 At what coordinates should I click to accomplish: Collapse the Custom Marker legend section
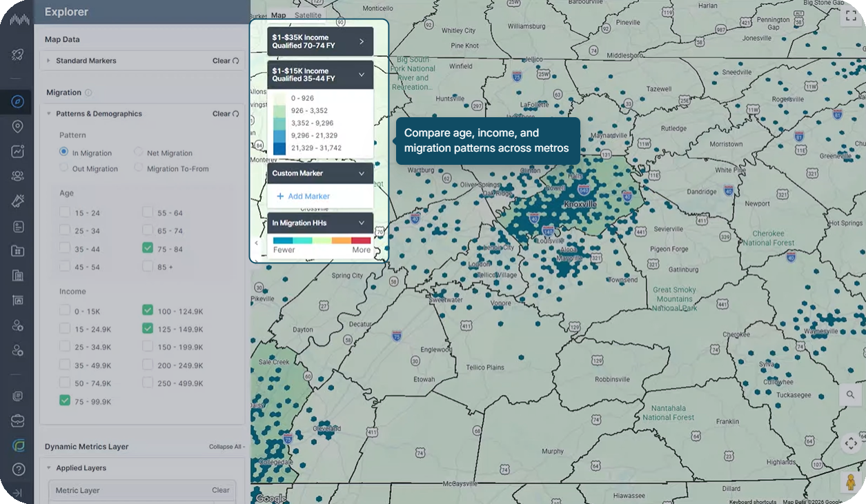[x=362, y=174]
